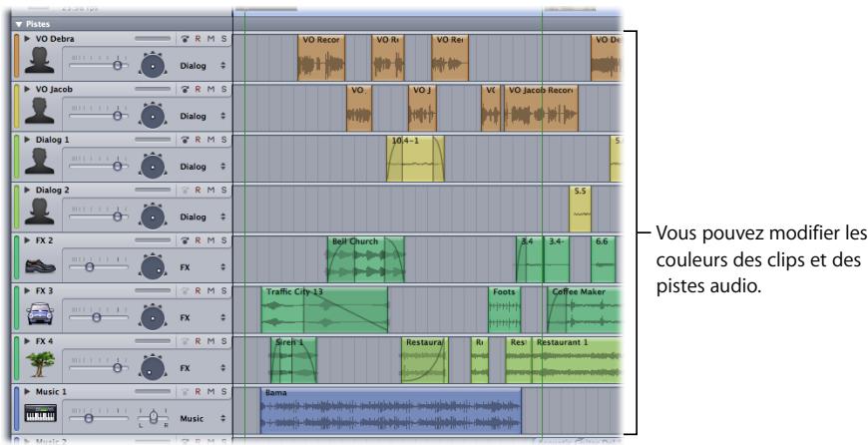Click the VO Debra track silhouette icon
The width and height of the screenshot is (868, 445).
coord(40,60)
